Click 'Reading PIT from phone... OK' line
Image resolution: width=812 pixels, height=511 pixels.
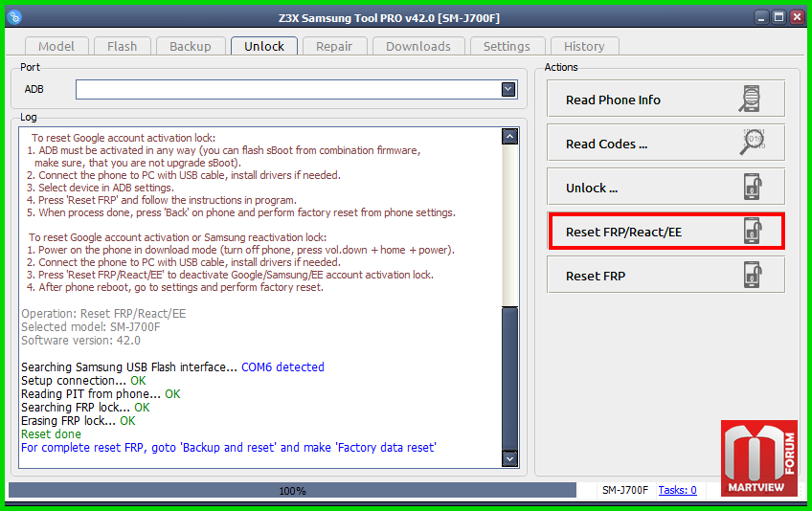pos(101,394)
